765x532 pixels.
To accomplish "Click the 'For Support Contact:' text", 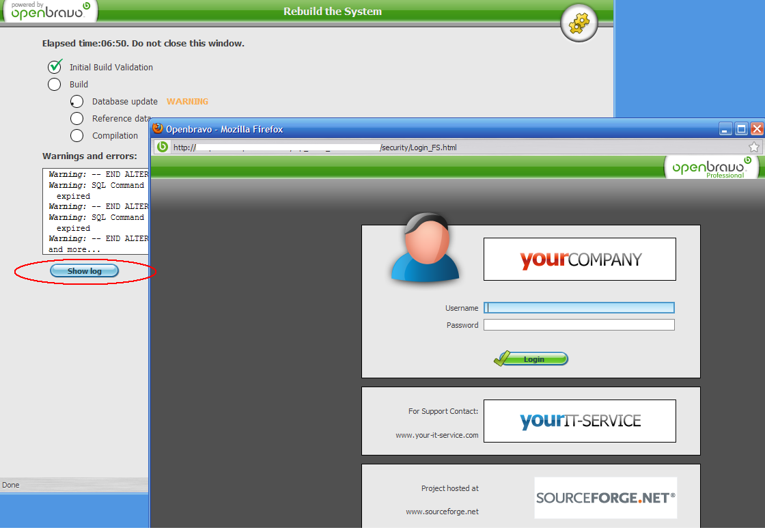I will 443,411.
